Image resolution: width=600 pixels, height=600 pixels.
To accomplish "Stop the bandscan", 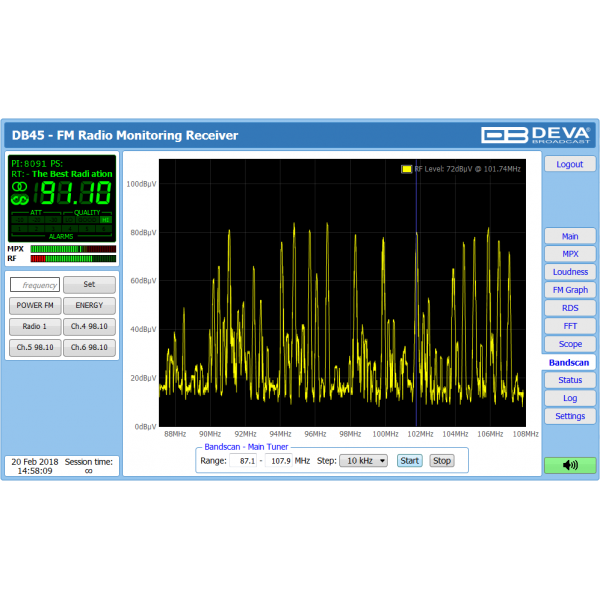I will point(442,461).
